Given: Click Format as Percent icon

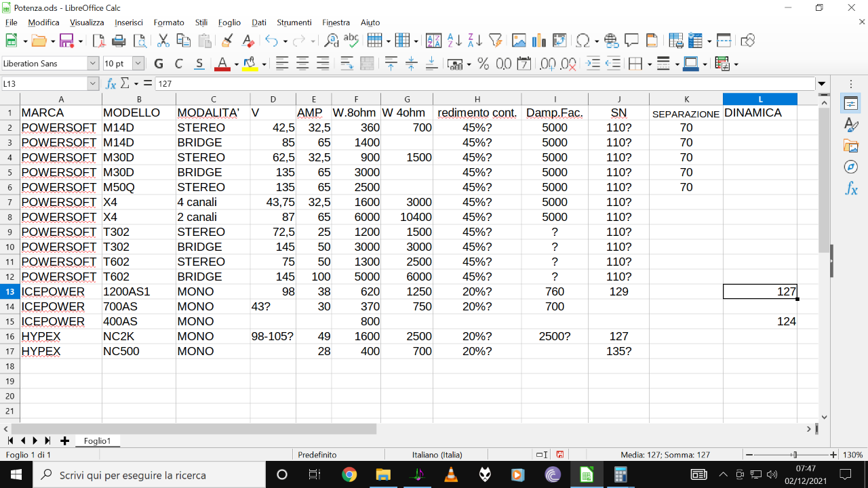Looking at the screenshot, I should coord(484,64).
